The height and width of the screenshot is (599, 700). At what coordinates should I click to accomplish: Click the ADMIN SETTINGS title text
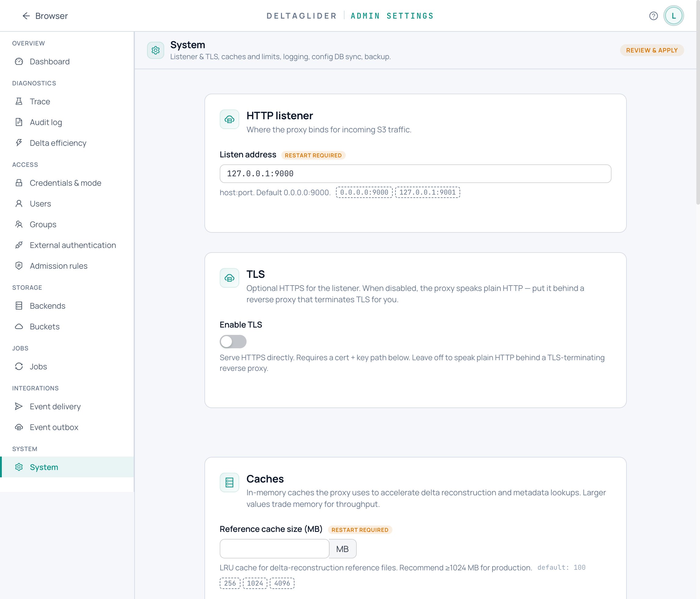click(x=392, y=16)
